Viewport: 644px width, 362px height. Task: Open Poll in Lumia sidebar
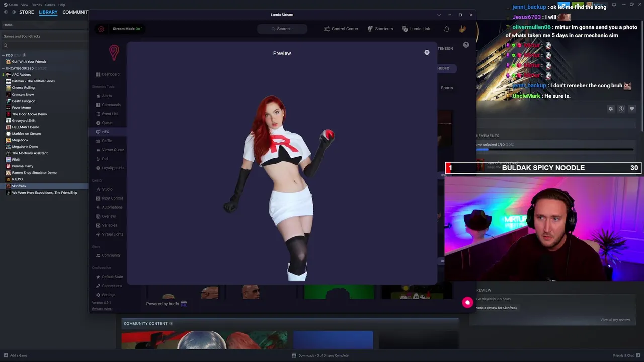[102, 159]
